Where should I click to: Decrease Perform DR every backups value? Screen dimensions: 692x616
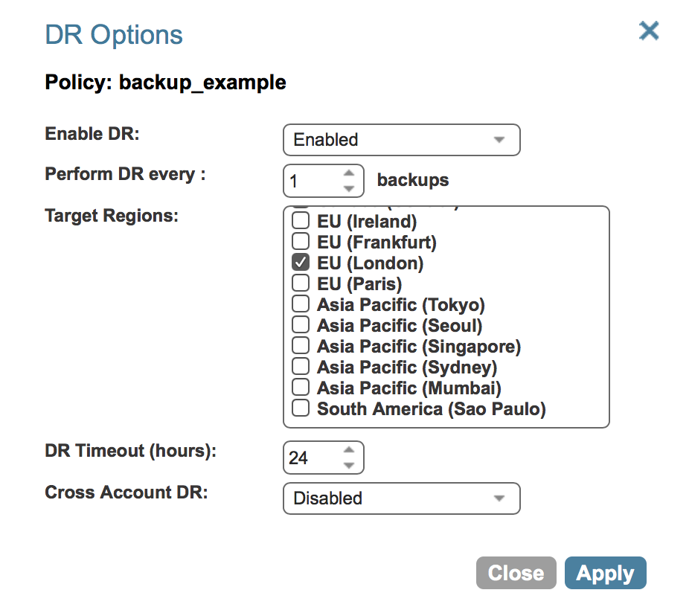pos(349,189)
